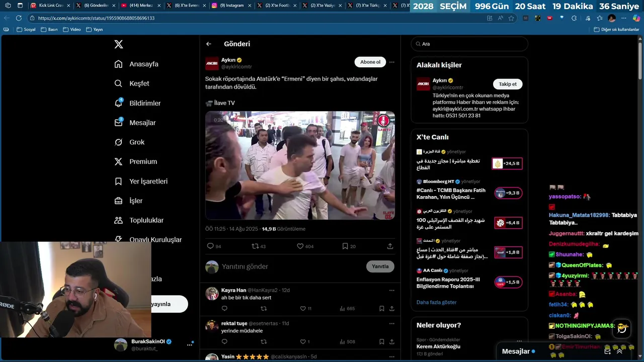Screen dimensions: 644x362
Task: Open Aykırı profile avatar on post
Action: pos(212,63)
